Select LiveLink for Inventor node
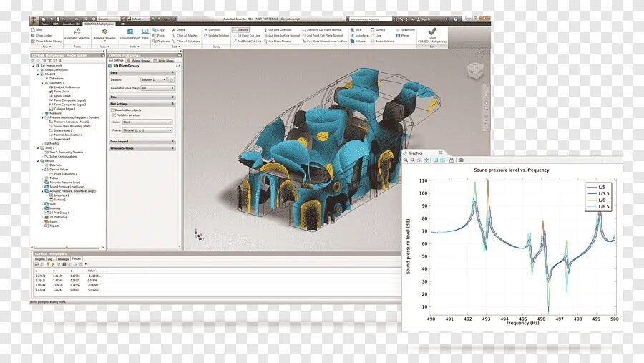Image resolution: width=644 pixels, height=363 pixels. coord(65,87)
